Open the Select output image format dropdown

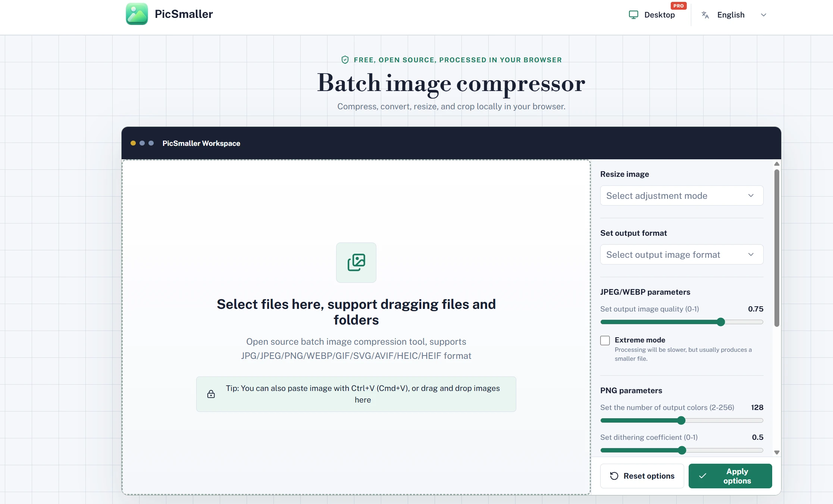point(682,254)
